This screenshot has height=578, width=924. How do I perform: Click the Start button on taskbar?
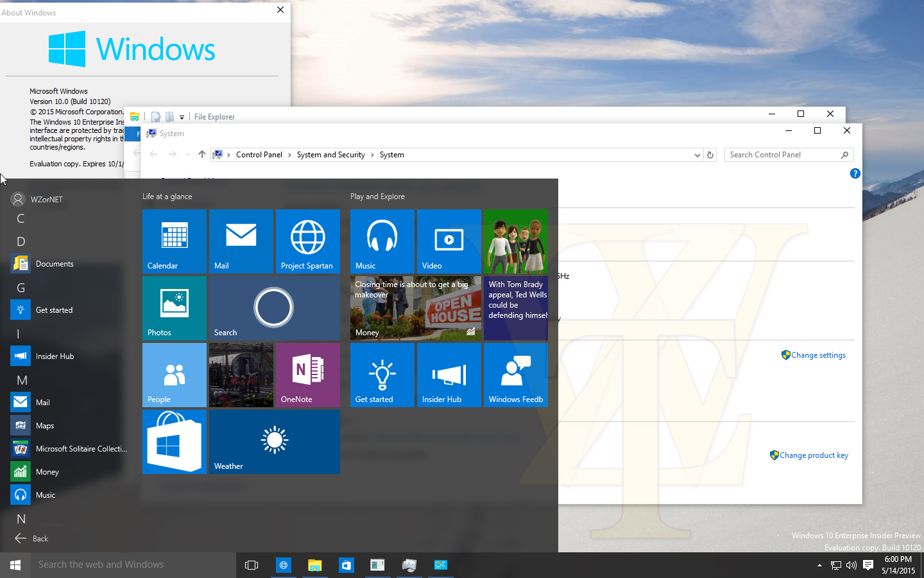(x=15, y=565)
